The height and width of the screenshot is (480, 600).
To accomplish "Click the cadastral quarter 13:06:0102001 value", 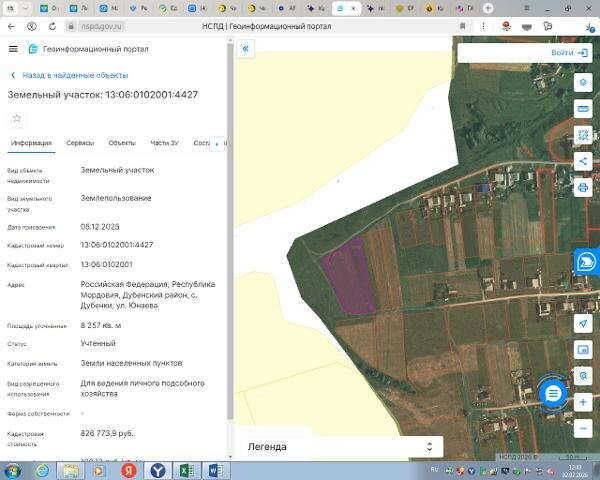I will tap(106, 264).
